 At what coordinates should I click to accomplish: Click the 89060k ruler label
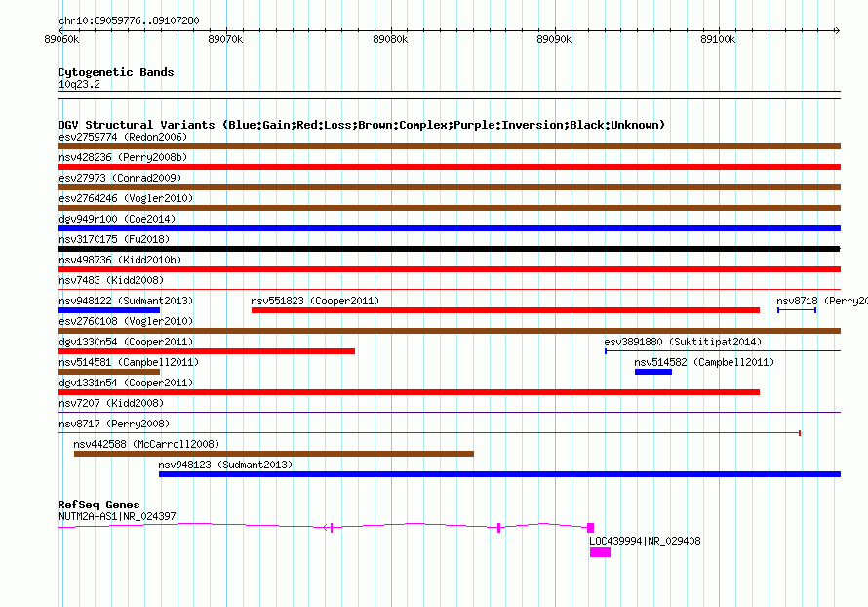(61, 39)
